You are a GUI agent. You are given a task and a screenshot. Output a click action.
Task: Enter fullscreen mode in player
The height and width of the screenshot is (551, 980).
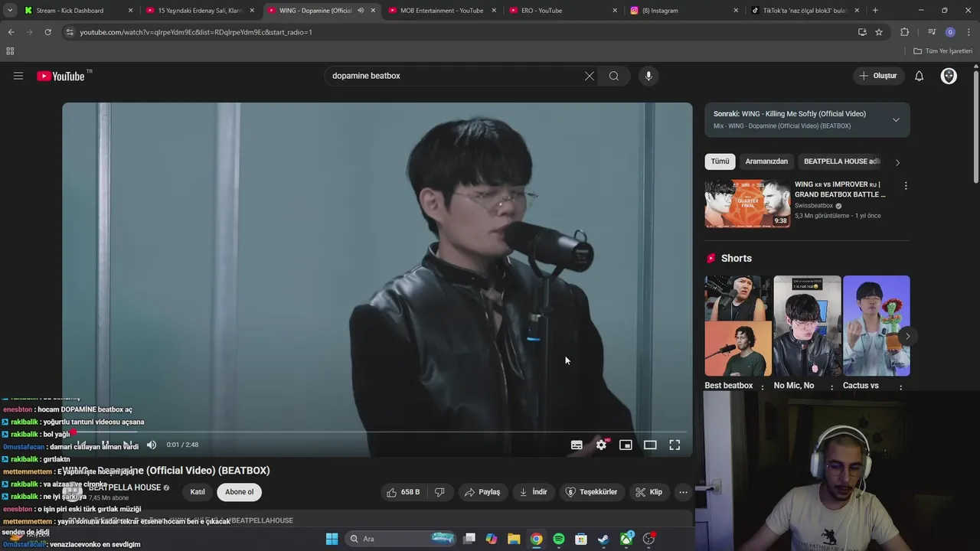pos(675,445)
